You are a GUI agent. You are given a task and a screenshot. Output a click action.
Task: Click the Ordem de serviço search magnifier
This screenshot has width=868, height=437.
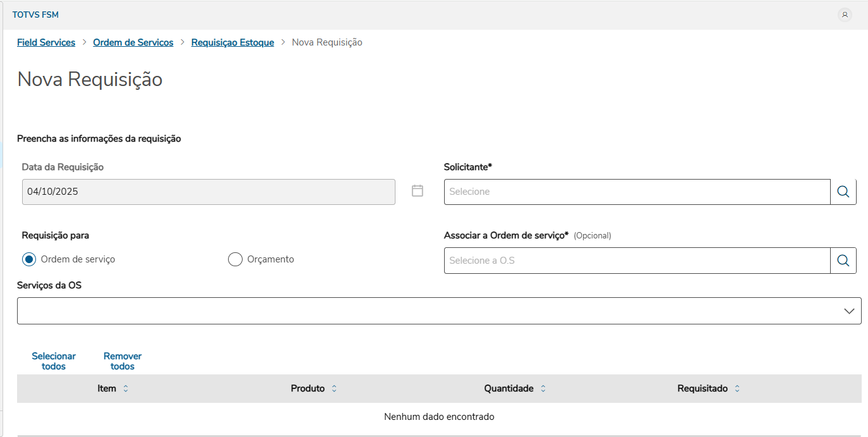click(x=843, y=261)
